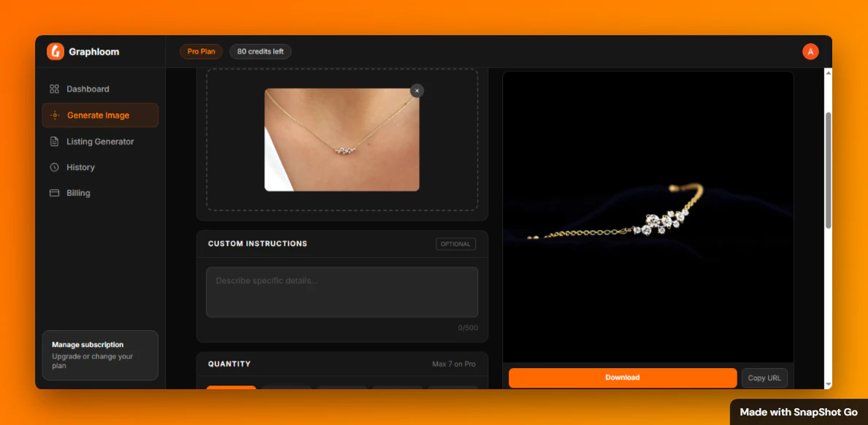Click the page vertical scrollbar thumb
This screenshot has height=425, width=868.
[x=828, y=170]
